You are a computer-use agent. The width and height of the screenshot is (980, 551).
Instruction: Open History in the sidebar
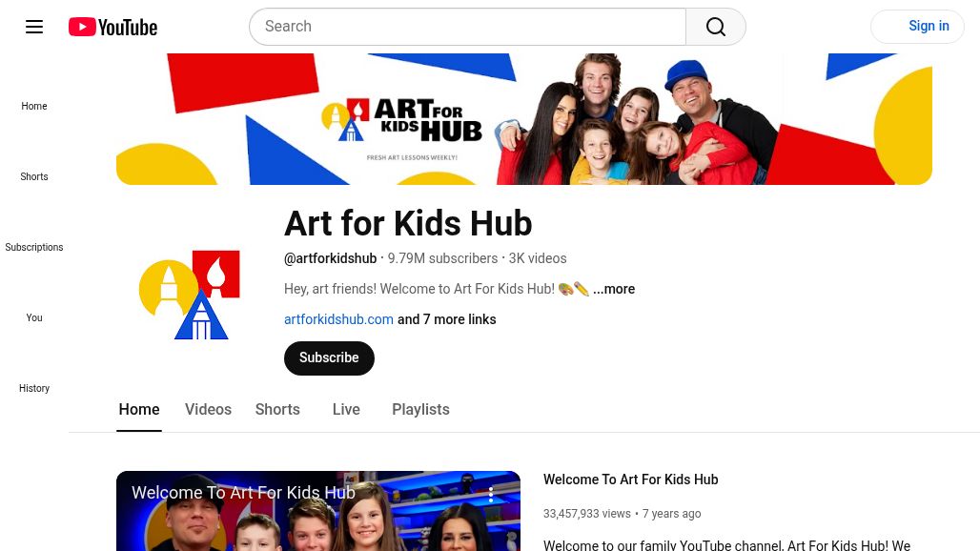point(34,389)
